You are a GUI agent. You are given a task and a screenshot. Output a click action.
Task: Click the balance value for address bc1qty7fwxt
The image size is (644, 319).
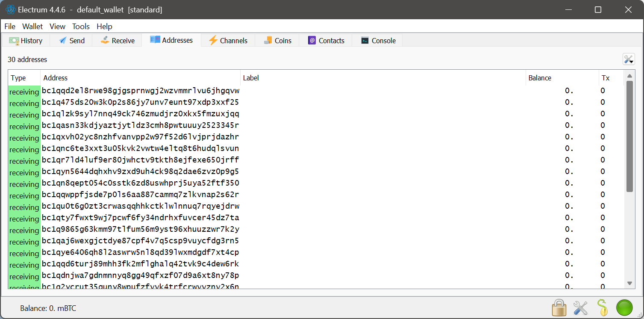coord(569,218)
